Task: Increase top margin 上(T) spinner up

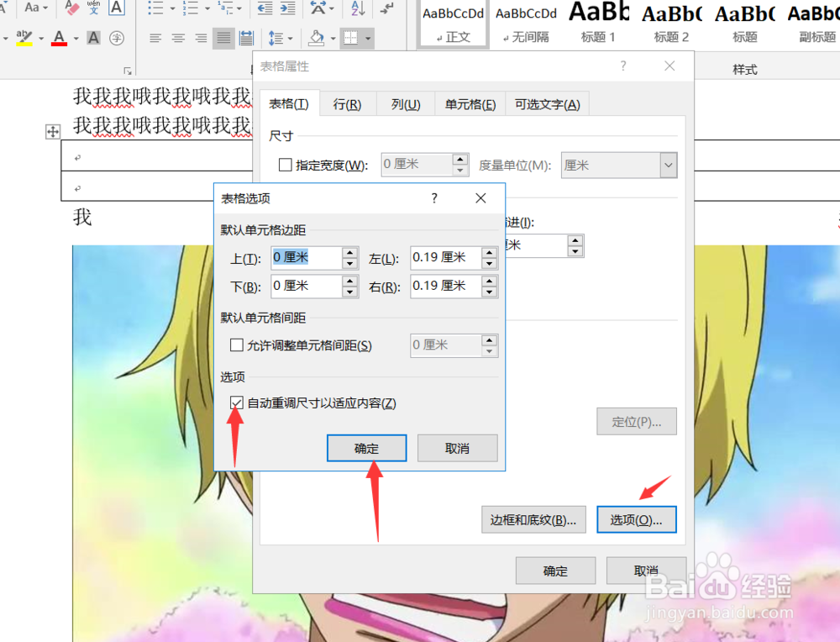Action: (x=349, y=252)
